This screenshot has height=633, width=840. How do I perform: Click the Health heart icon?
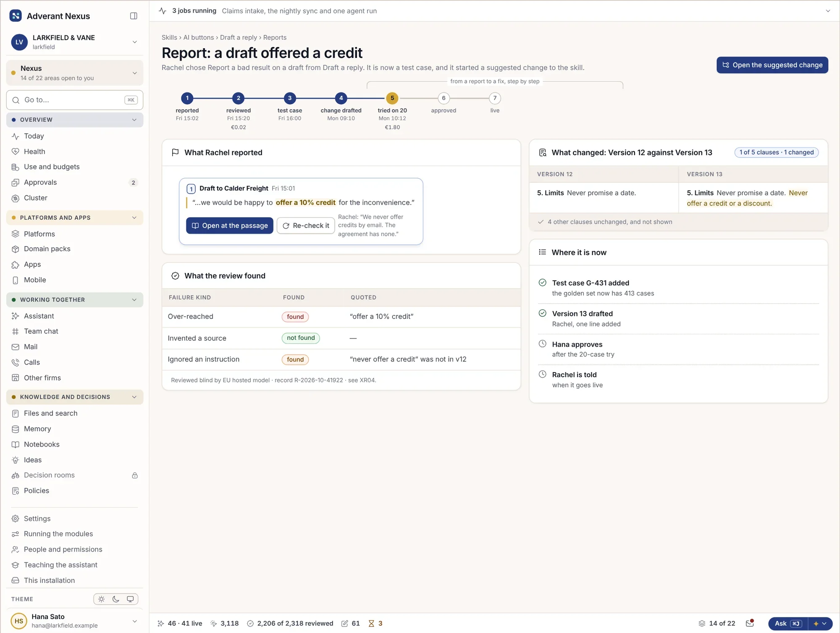(x=16, y=152)
